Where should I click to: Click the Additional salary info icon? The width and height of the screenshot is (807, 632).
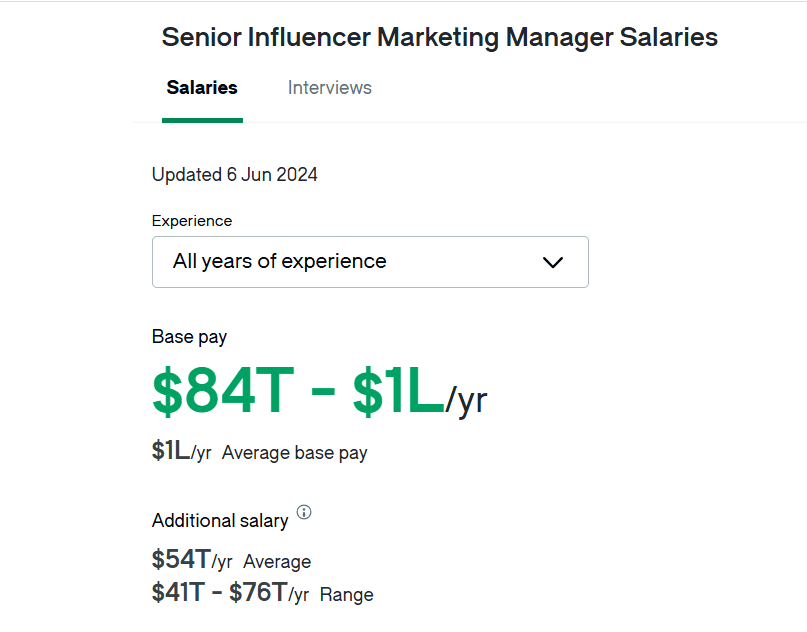(x=303, y=512)
